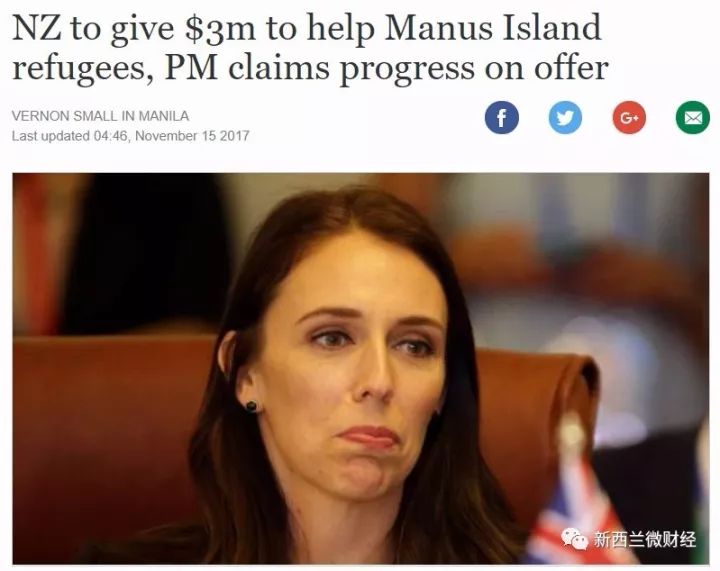The image size is (720, 571).
Task: Click the "$3m" figure in the headline
Action: pos(219,29)
